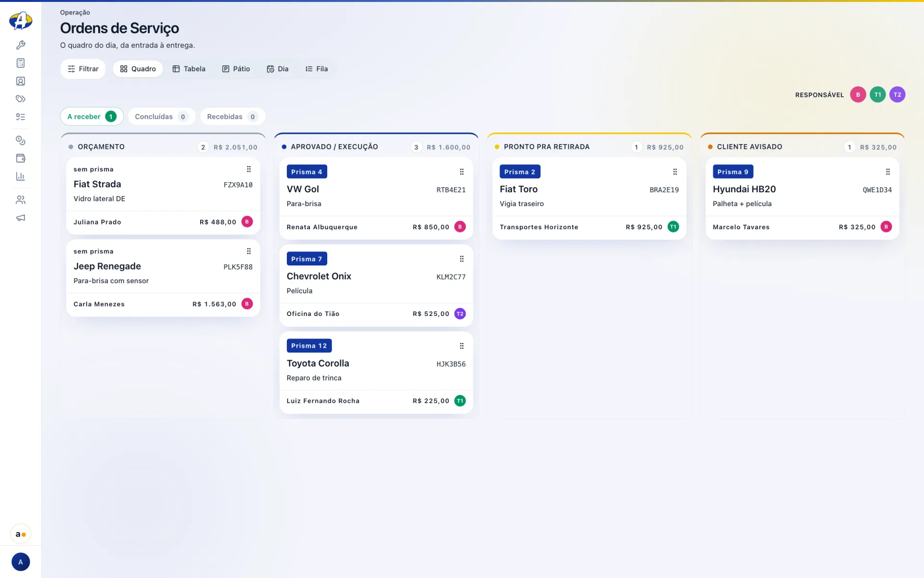Select the 'A receber' filter chip
This screenshot has height=578, width=924.
tap(92, 117)
